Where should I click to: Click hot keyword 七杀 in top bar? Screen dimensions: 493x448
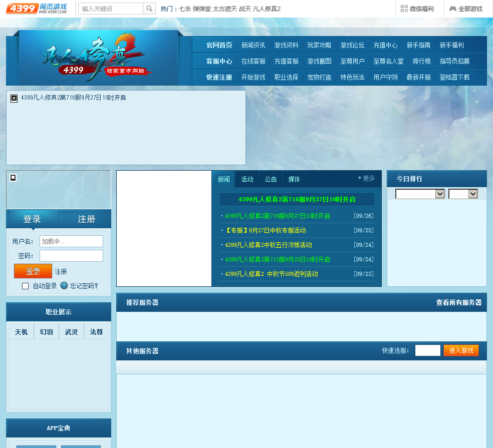(185, 9)
